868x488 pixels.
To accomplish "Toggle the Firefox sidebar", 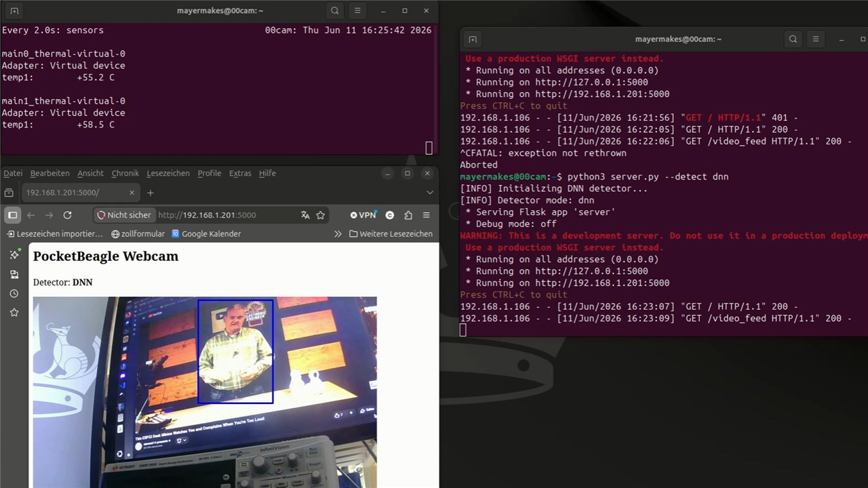I will coord(12,215).
